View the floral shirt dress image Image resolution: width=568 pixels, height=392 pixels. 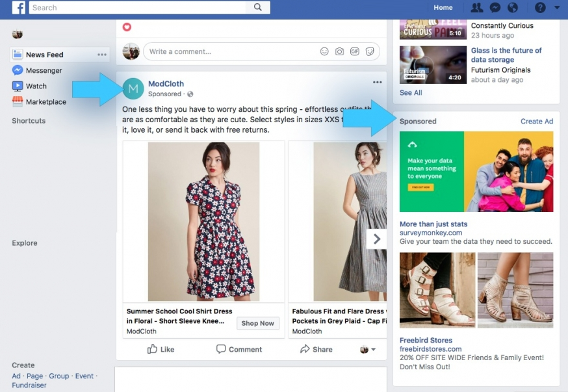[203, 222]
